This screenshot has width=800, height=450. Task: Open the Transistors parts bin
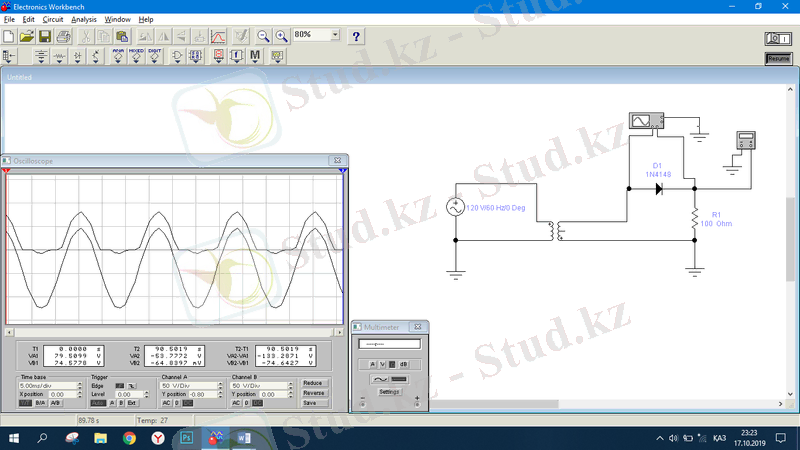click(95, 56)
